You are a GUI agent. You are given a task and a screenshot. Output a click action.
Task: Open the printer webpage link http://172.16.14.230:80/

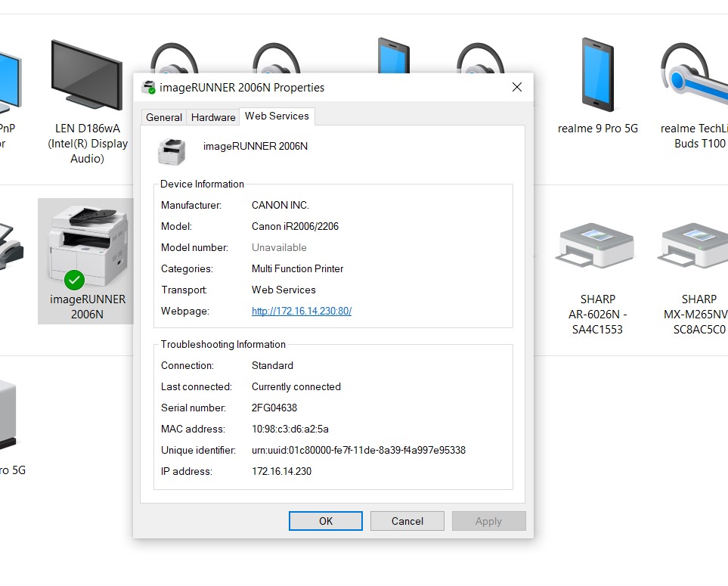302,311
